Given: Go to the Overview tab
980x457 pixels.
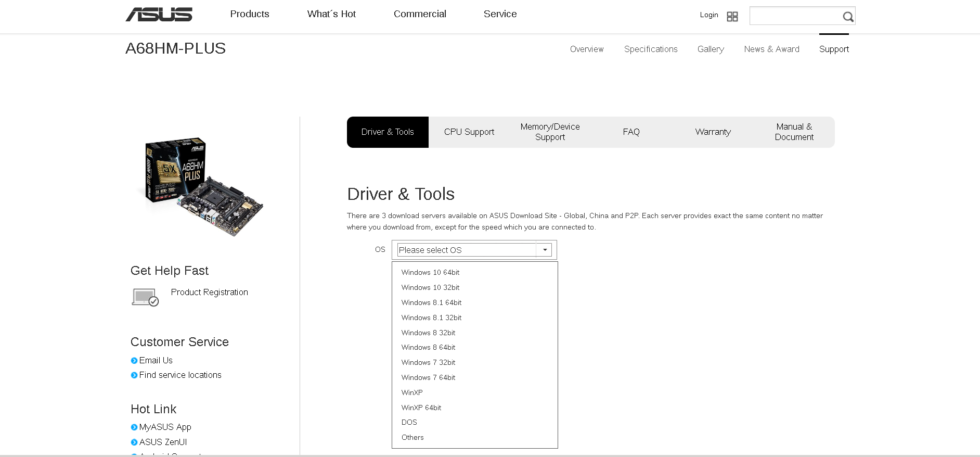Looking at the screenshot, I should tap(587, 49).
